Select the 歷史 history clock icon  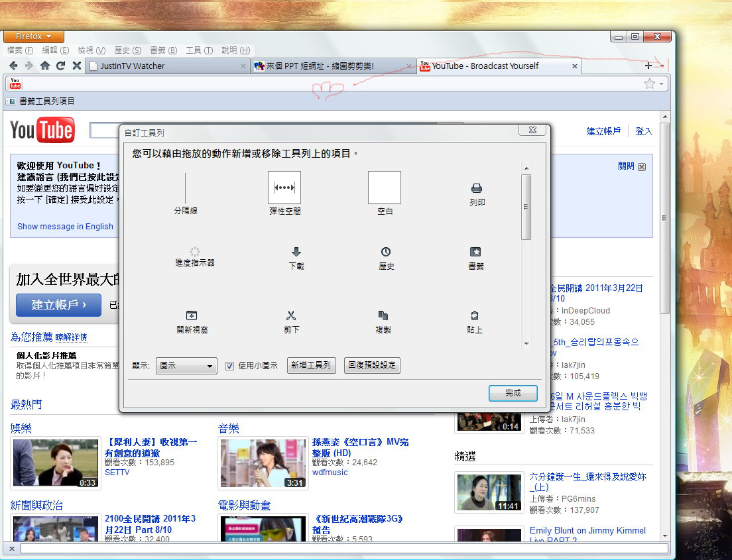(386, 252)
